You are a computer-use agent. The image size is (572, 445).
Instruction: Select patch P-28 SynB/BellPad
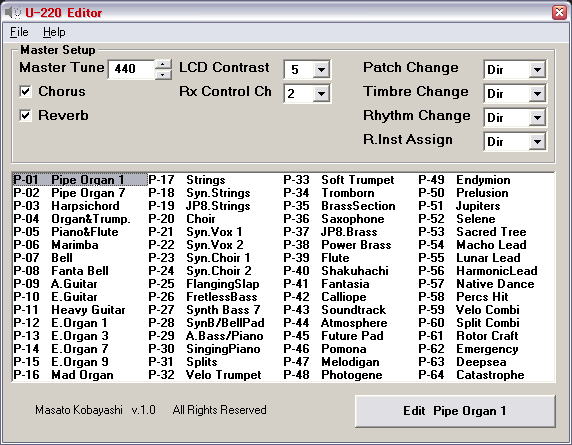tap(215, 323)
